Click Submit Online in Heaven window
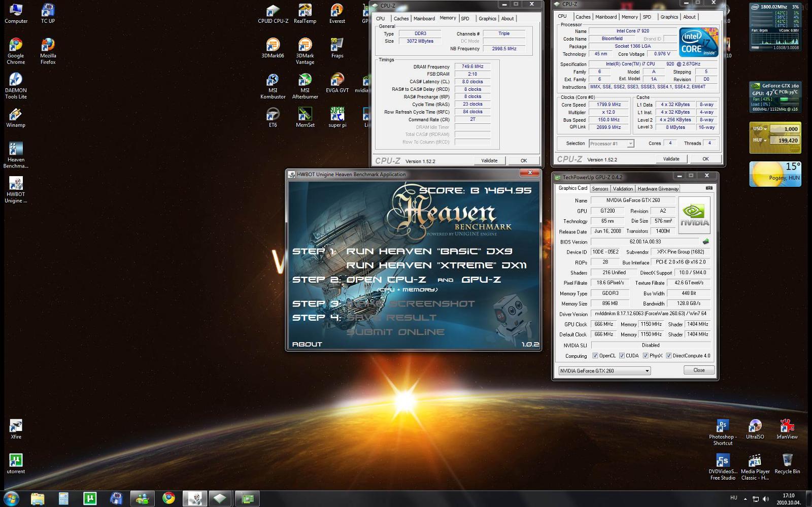The width and height of the screenshot is (812, 507). point(395,332)
